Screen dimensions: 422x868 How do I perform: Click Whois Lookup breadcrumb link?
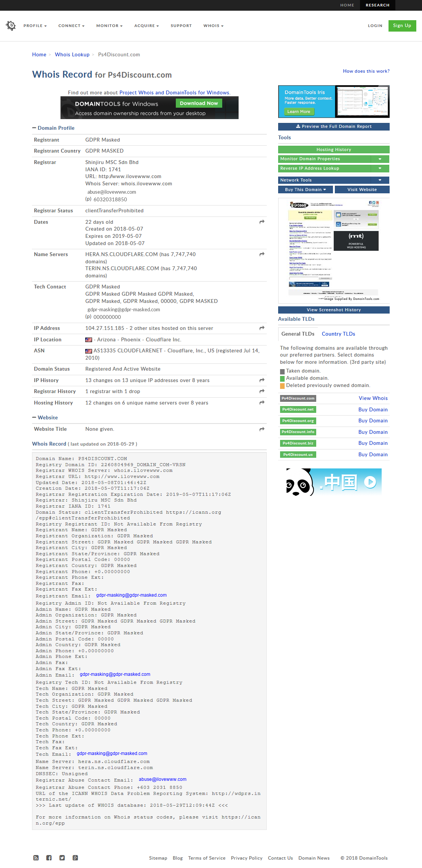[x=72, y=55]
